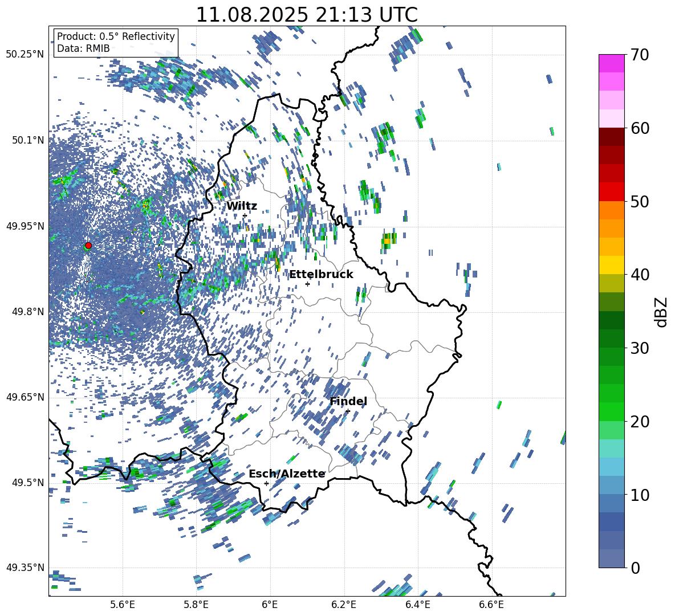
Task: Click the 49.5°N latitude label
Action: click(27, 483)
